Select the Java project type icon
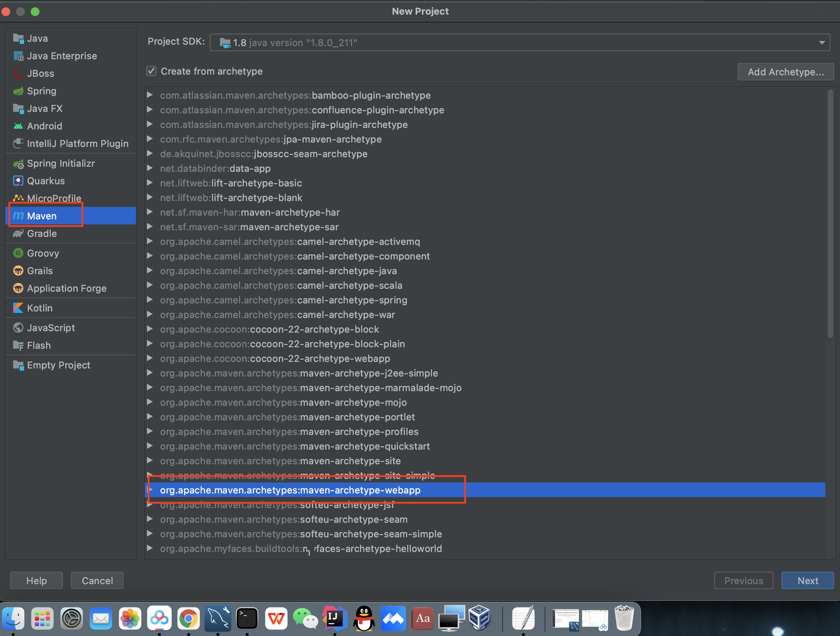The height and width of the screenshot is (636, 840). click(x=18, y=38)
